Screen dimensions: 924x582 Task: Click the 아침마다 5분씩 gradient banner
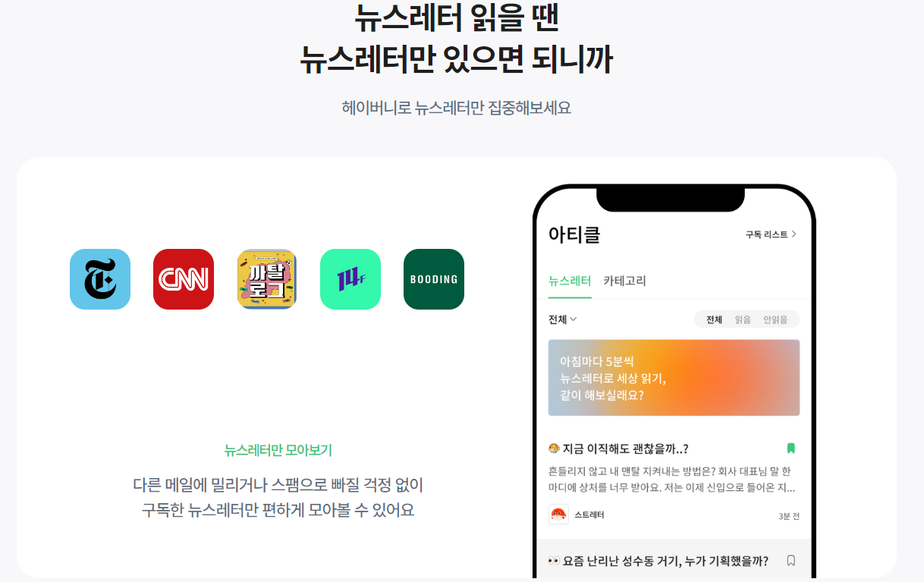point(674,378)
